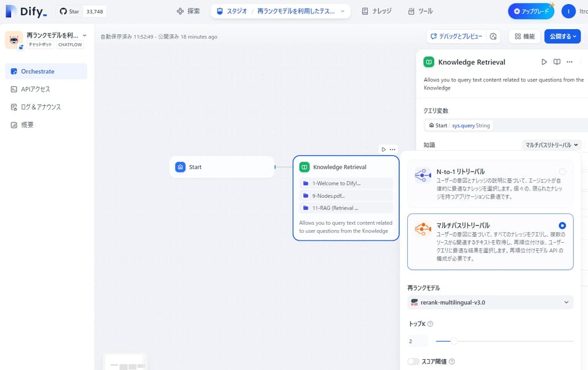
Task: Click the トップK number input field
Action: 418,341
